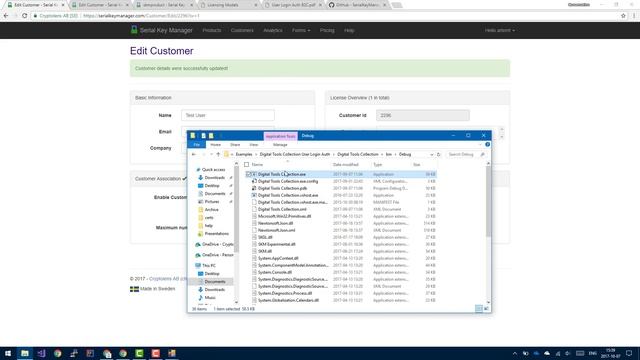Viewport: 640px width, 360px height.
Task: Open the Hello user account dropdown
Action: coord(500,30)
